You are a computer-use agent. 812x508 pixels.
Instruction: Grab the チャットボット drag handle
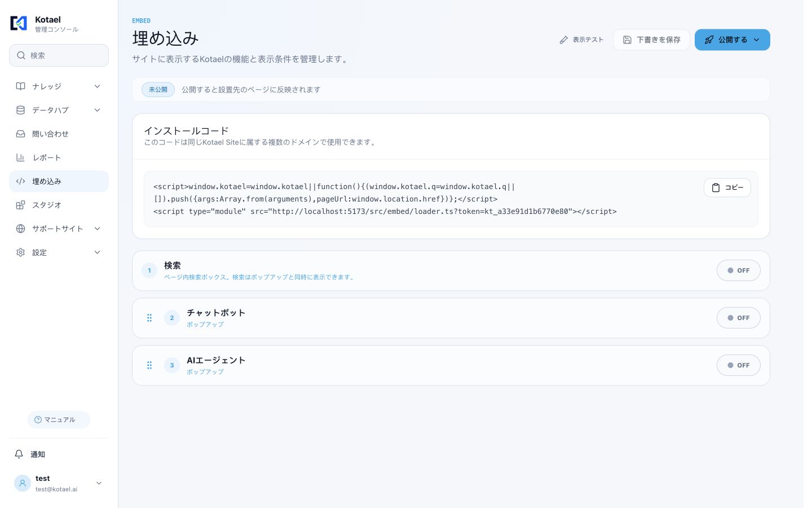coord(149,318)
